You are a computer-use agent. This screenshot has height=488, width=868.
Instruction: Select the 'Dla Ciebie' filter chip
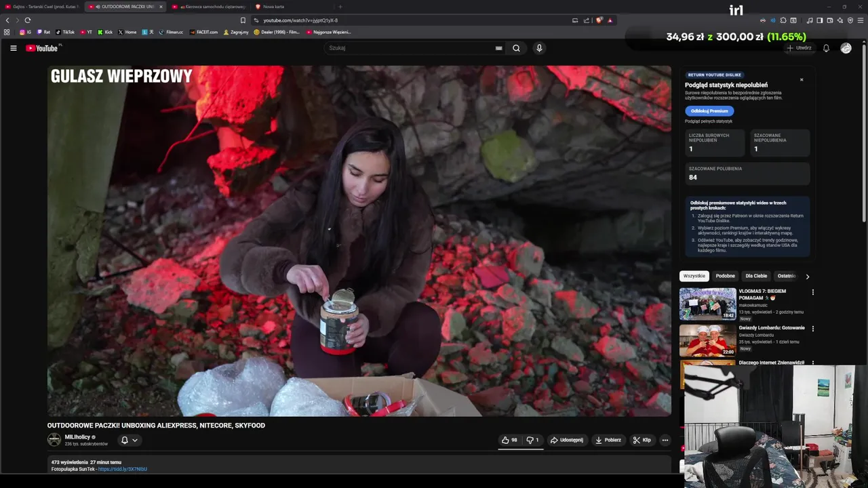756,276
